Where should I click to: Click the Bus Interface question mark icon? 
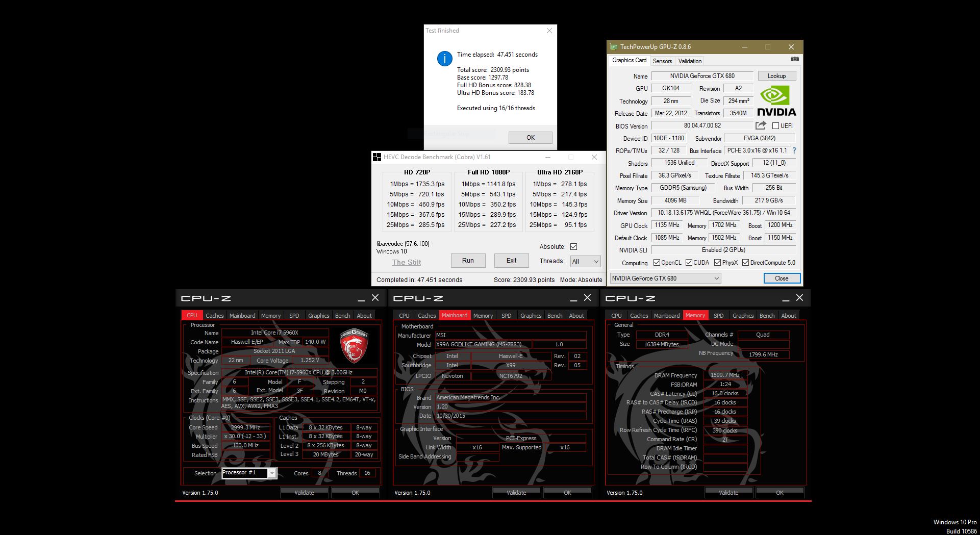[x=794, y=150]
